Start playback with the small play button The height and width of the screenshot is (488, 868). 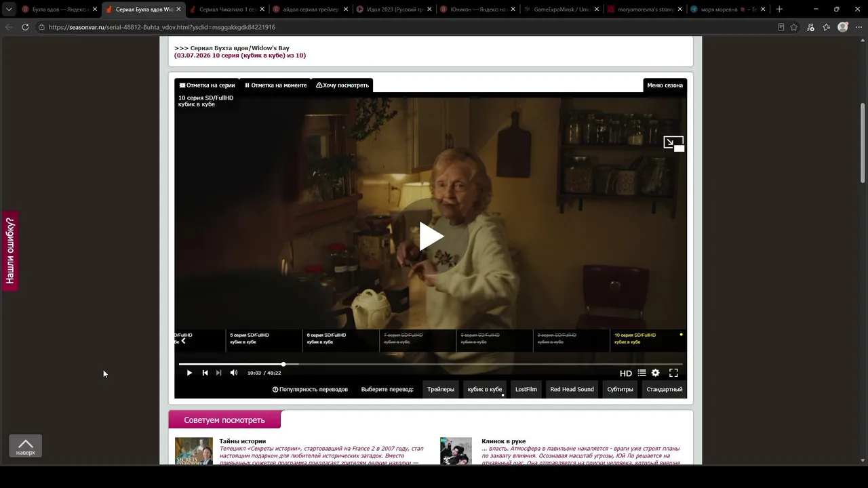(189, 373)
